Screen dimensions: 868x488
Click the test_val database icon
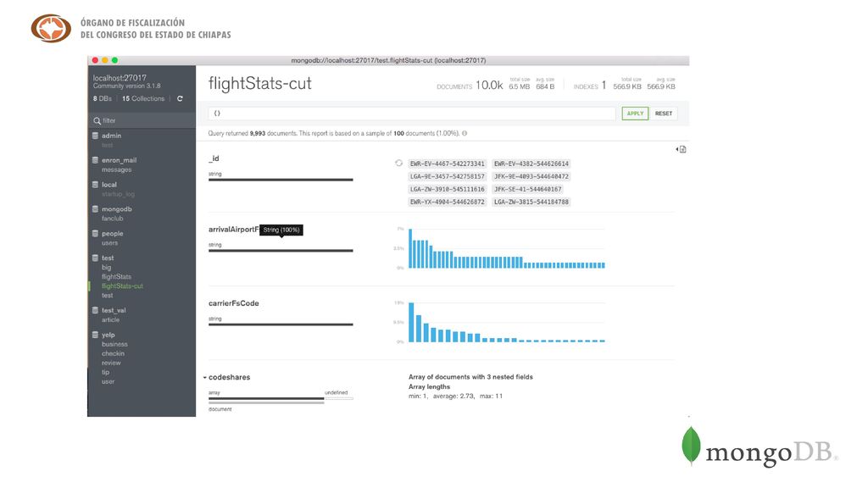pos(95,310)
